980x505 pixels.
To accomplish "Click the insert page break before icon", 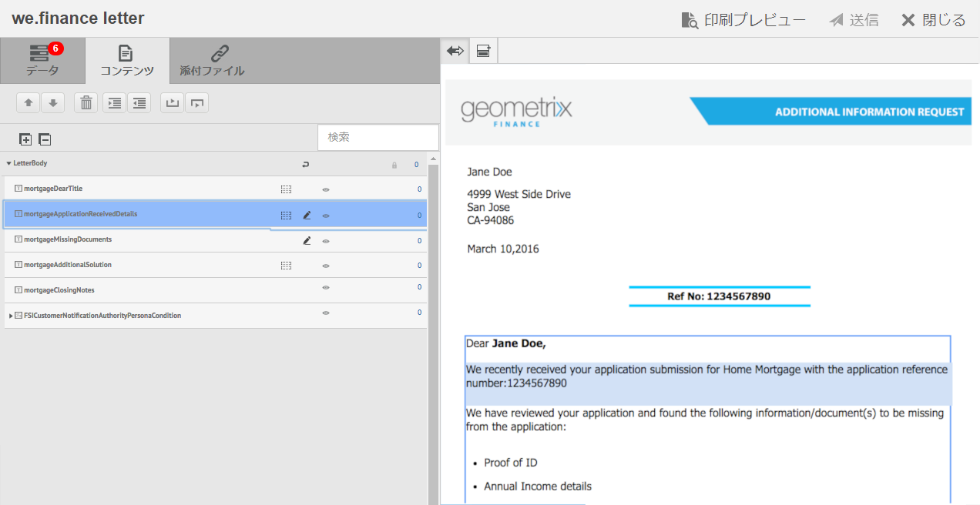I will (x=173, y=103).
